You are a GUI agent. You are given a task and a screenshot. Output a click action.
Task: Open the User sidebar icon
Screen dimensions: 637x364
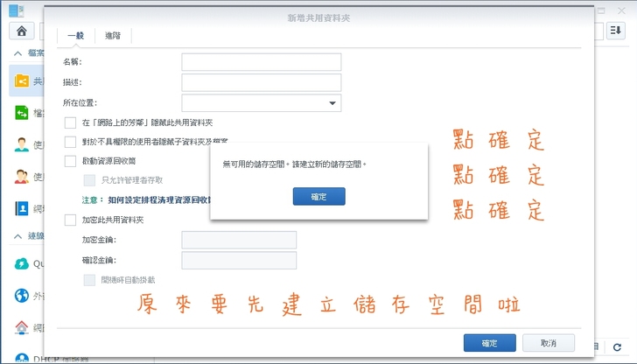tap(22, 144)
